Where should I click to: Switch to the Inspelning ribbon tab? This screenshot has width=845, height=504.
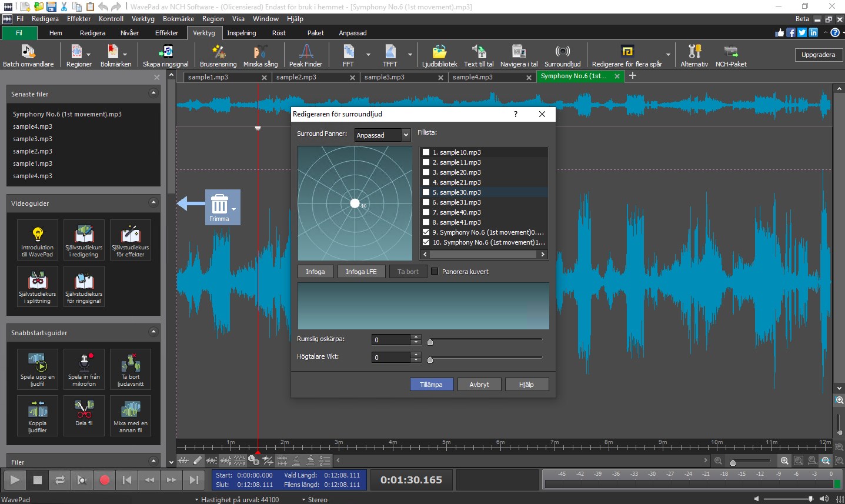coord(242,33)
